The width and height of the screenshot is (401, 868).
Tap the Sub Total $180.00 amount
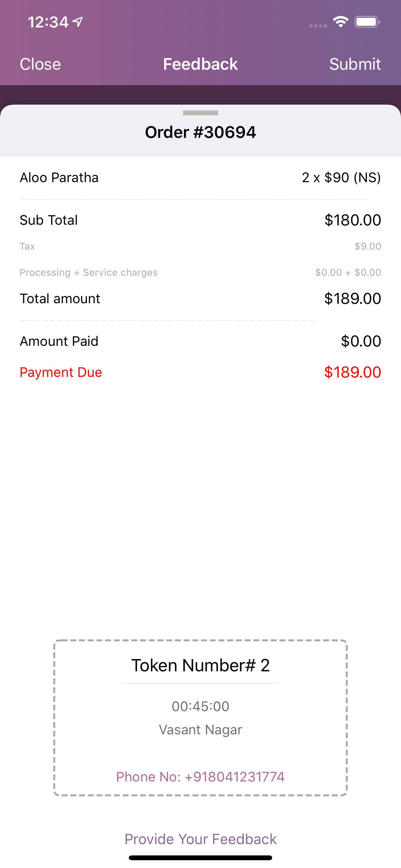(x=353, y=220)
